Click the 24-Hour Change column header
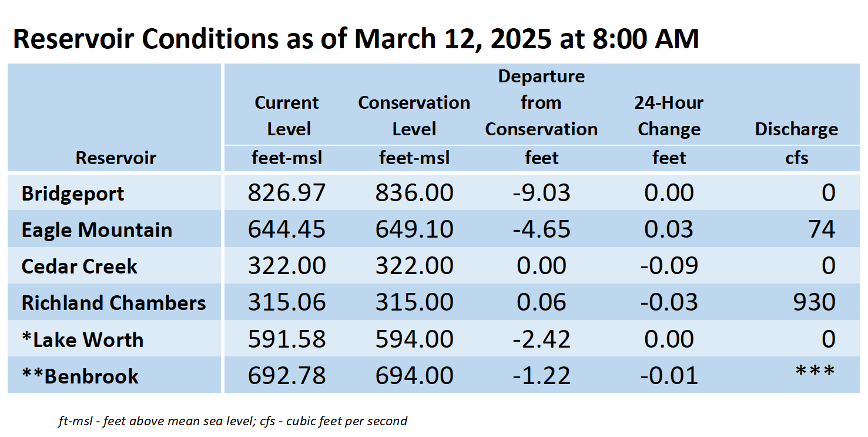This screenshot has width=868, height=437. [x=669, y=116]
